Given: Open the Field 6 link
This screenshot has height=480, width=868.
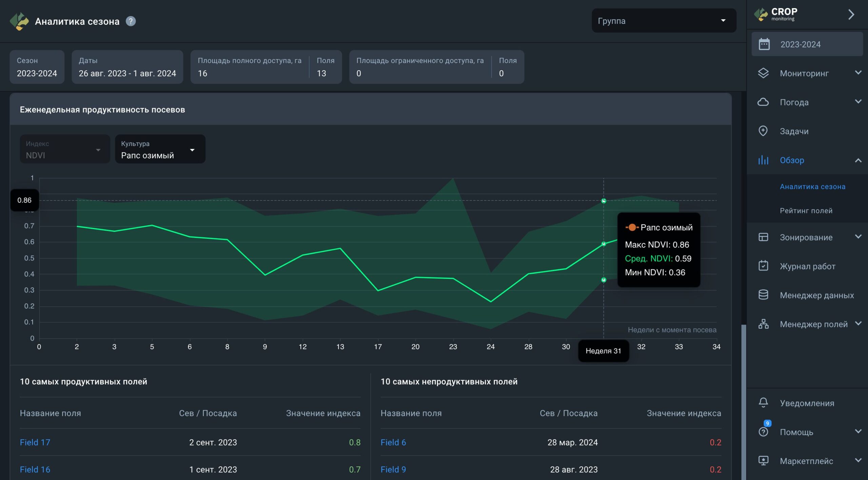Looking at the screenshot, I should [x=393, y=442].
